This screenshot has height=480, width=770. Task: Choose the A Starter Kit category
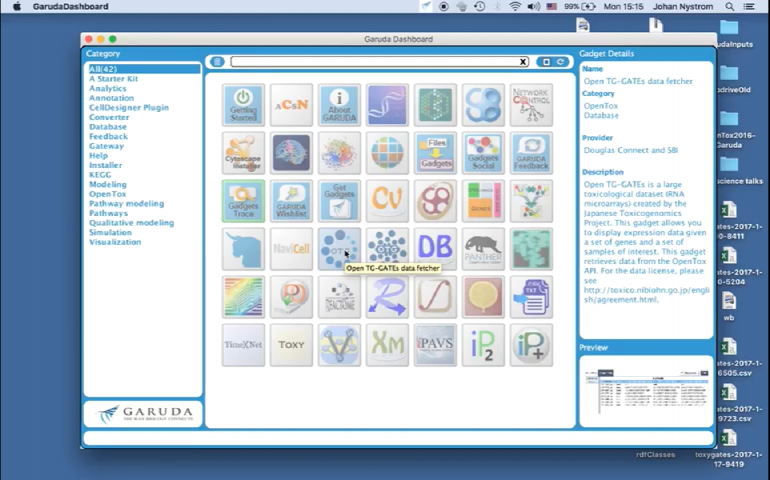pyautogui.click(x=113, y=79)
